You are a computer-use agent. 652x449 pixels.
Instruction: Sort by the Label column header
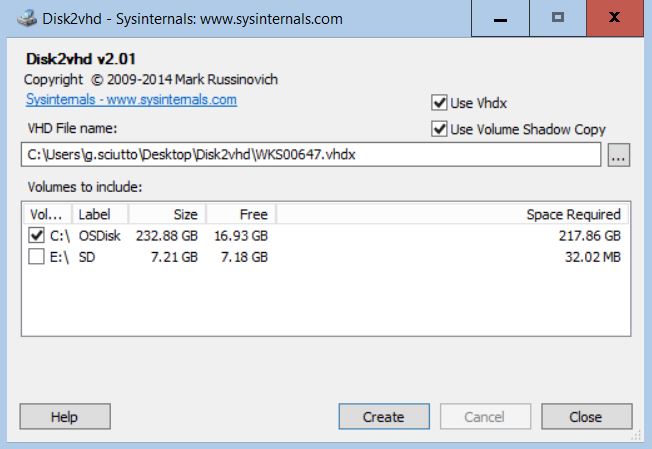100,215
